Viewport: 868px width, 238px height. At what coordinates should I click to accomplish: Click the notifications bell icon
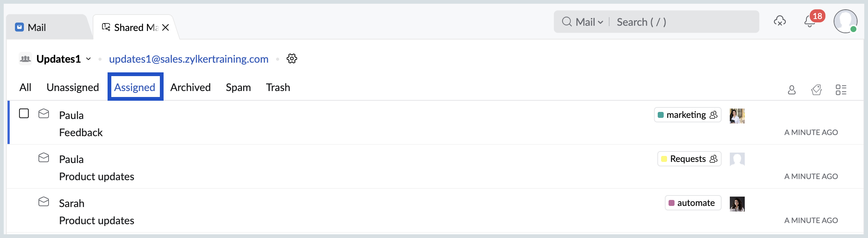click(809, 22)
